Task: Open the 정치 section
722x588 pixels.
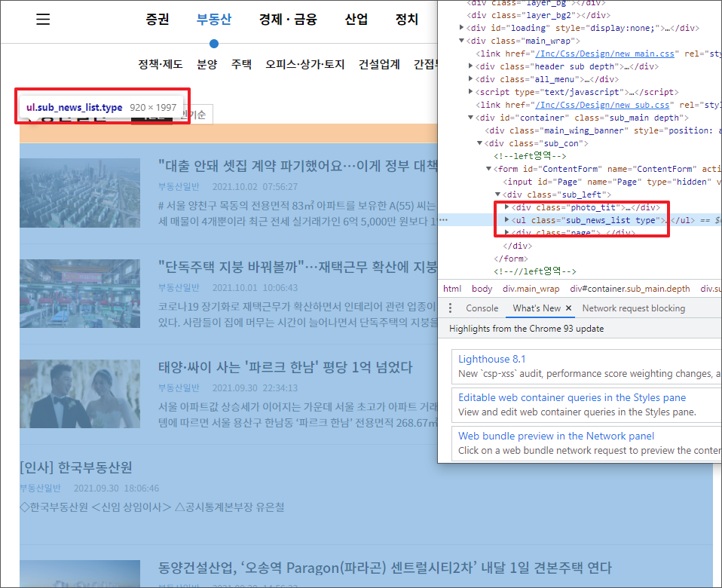Action: click(x=407, y=19)
